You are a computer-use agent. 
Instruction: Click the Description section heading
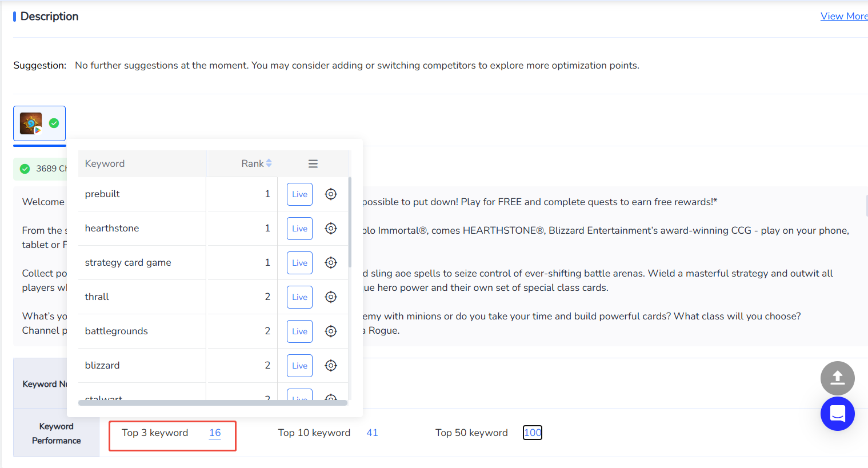point(49,17)
